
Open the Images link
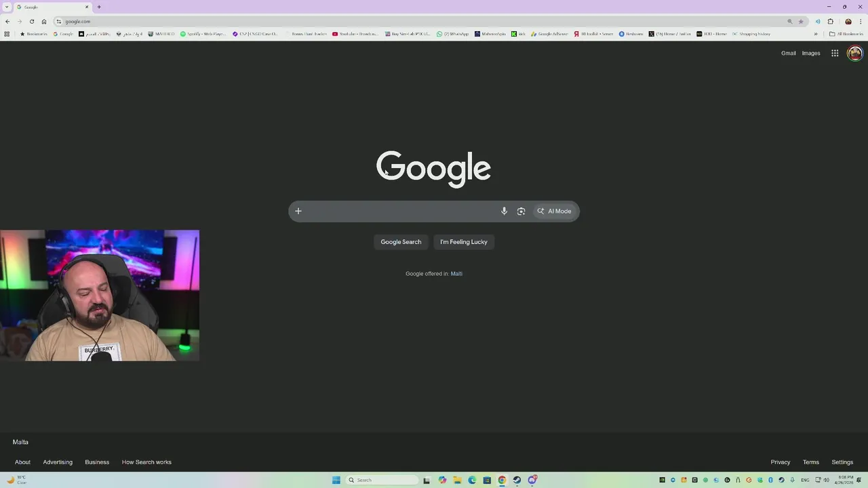coord(811,53)
